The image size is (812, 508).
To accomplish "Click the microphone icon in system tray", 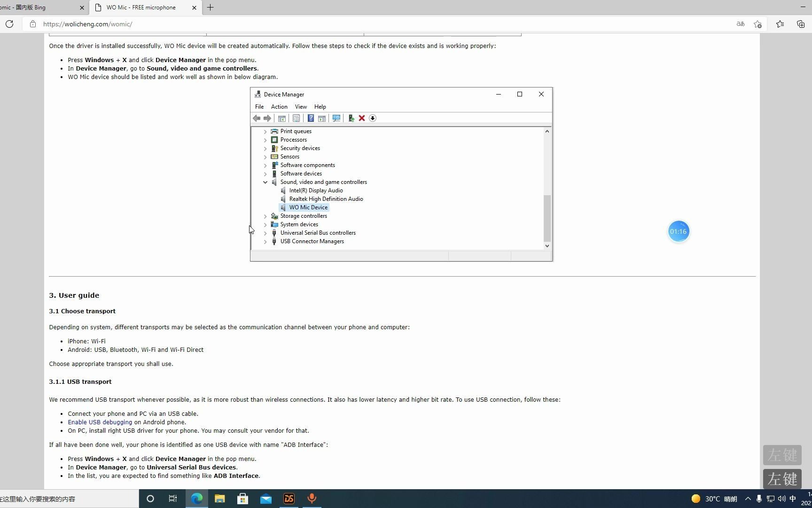I will pyautogui.click(x=759, y=499).
